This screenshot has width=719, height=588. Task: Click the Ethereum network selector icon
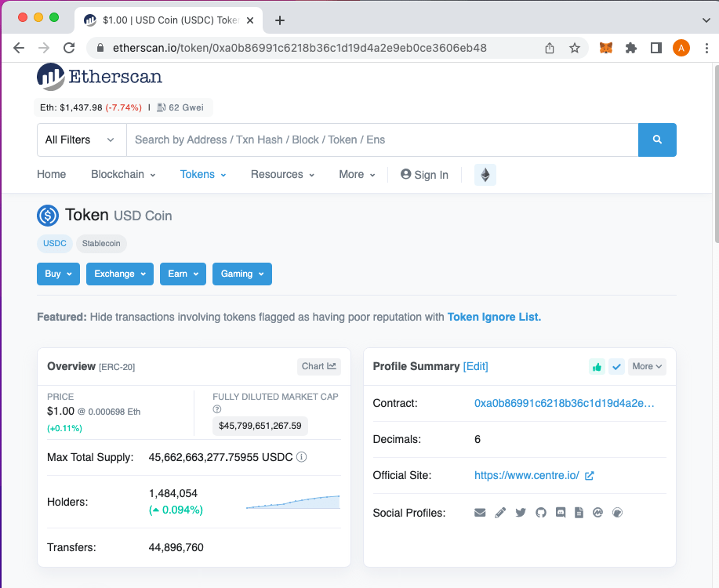485,174
